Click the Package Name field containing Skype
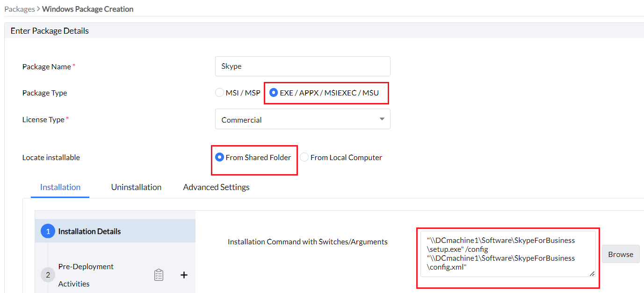This screenshot has height=293, width=644. (303, 66)
